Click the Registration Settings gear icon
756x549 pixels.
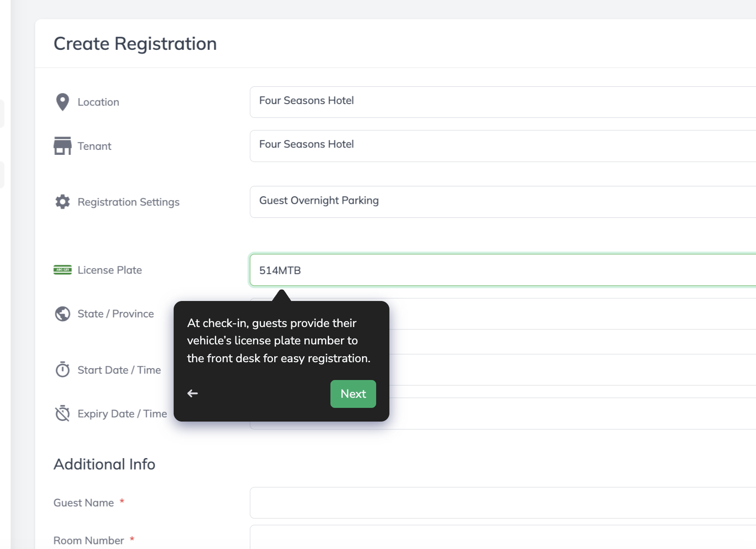(63, 201)
